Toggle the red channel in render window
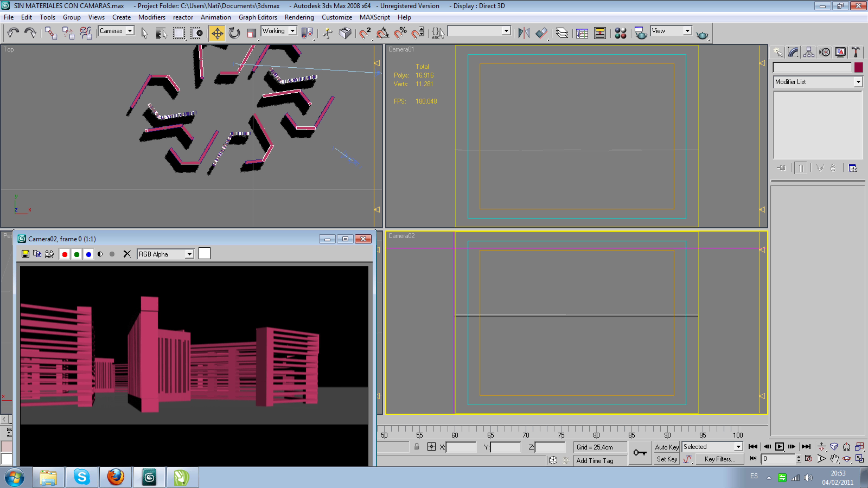This screenshot has width=868, height=488. coord(65,254)
